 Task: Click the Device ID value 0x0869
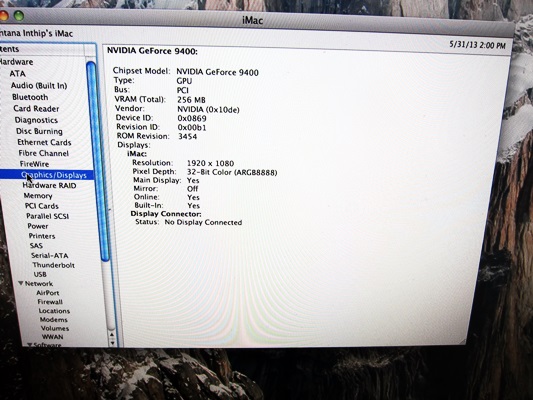pyautogui.click(x=192, y=118)
